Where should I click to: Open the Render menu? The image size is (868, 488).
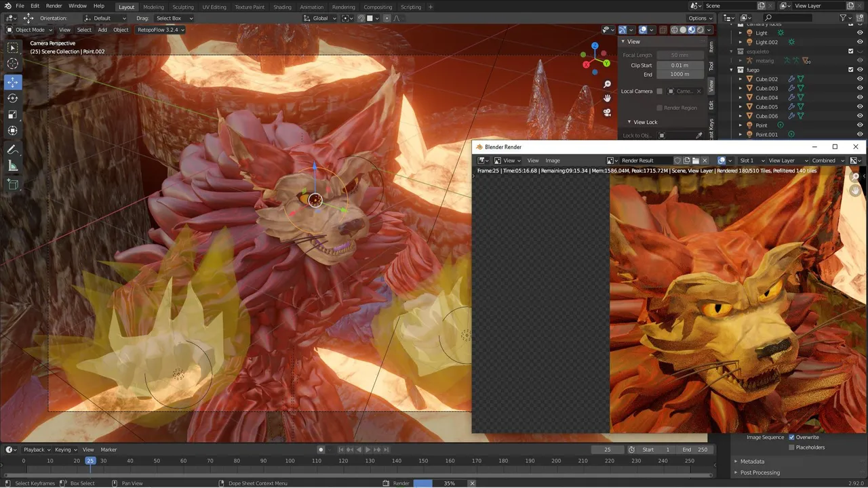(x=54, y=6)
